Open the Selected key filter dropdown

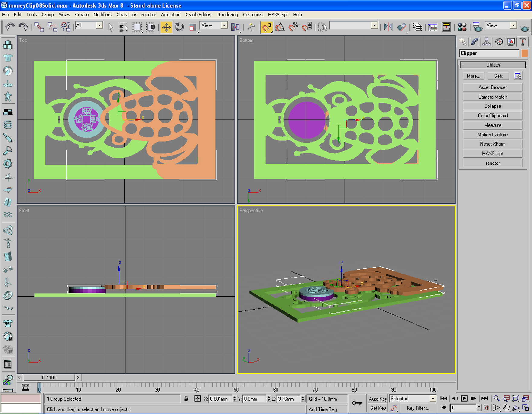coord(413,399)
